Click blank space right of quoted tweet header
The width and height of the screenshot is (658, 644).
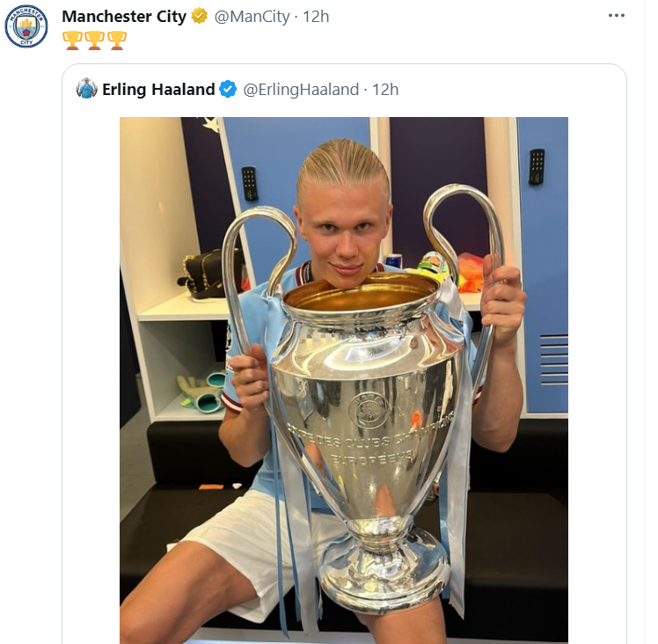click(510, 89)
